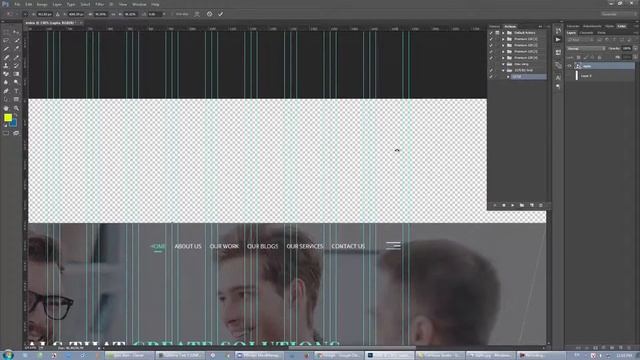Pick the yellow foreground color swatch

click(8, 118)
